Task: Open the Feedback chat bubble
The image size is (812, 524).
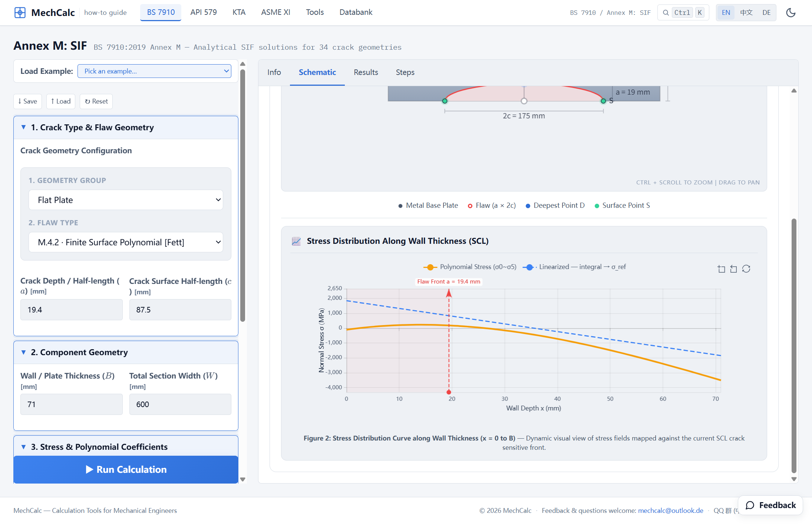Action: pos(770,505)
